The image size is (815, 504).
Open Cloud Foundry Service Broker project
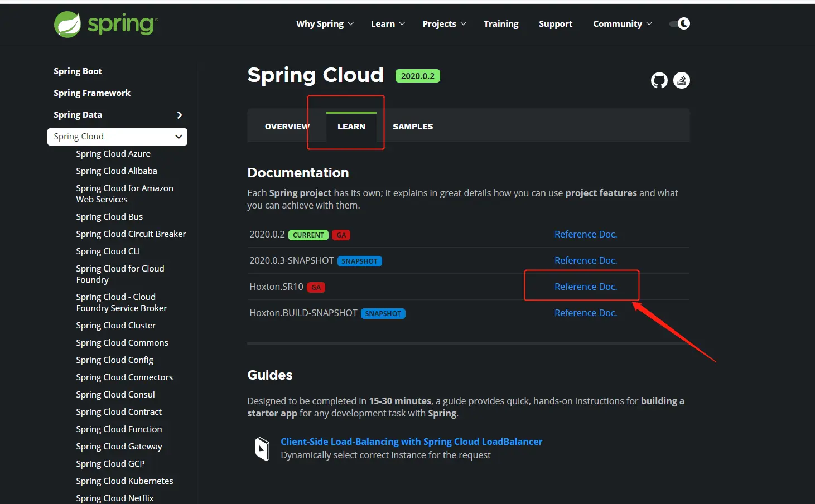coord(122,303)
